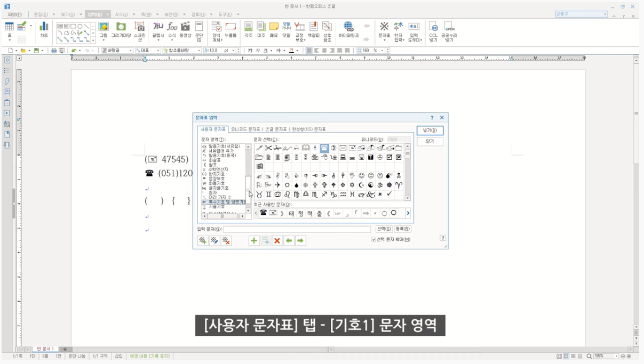This screenshot has height=364, width=644.
Task: Switch to 완성형(KS) 문자표 tab
Action: point(308,130)
